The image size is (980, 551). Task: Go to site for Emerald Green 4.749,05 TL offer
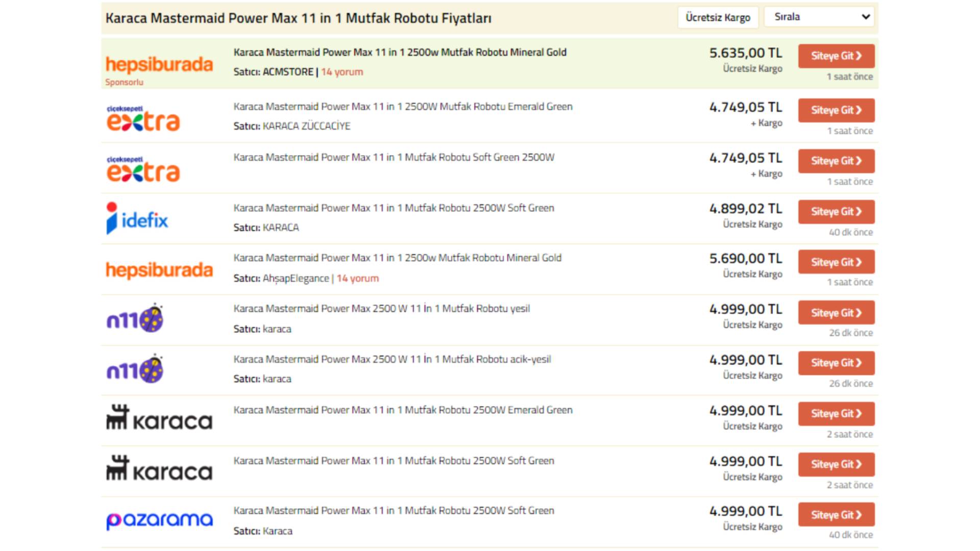click(837, 110)
